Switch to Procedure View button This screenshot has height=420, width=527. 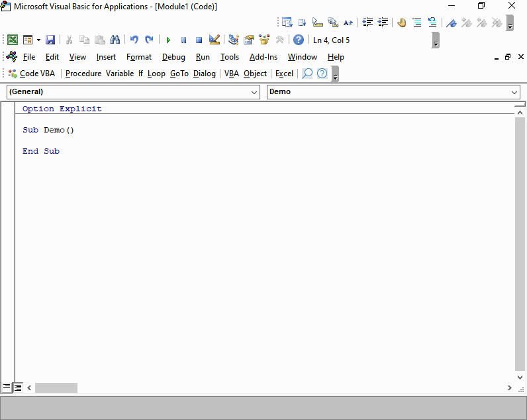7,388
